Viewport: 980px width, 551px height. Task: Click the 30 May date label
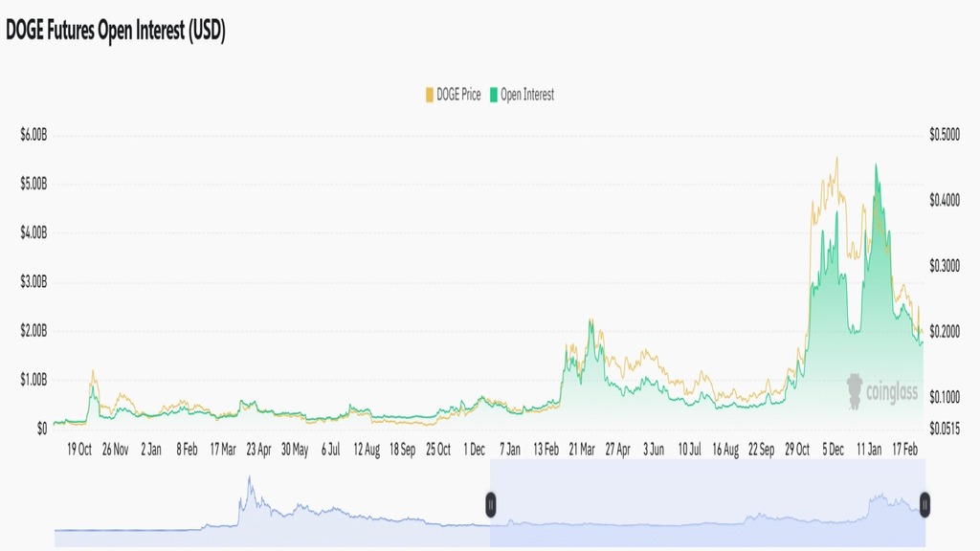(x=295, y=450)
